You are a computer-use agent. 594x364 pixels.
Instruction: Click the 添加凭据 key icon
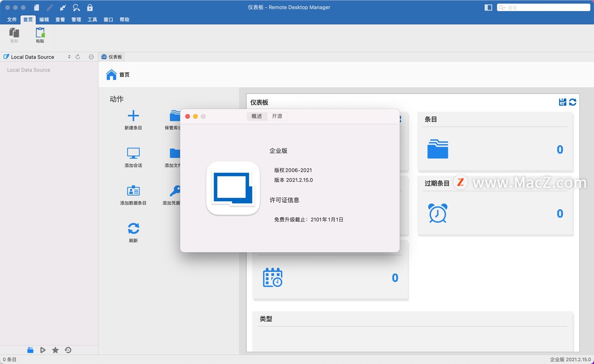[x=175, y=191]
